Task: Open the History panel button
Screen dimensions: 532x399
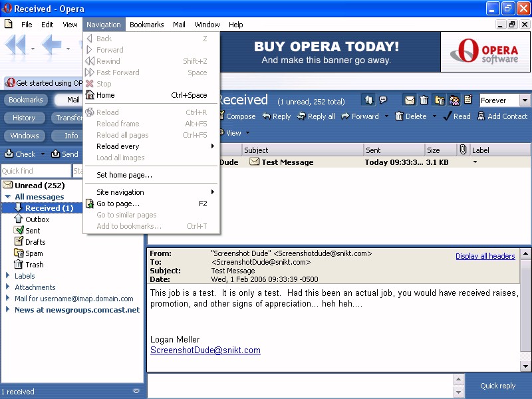Action: 24,118
